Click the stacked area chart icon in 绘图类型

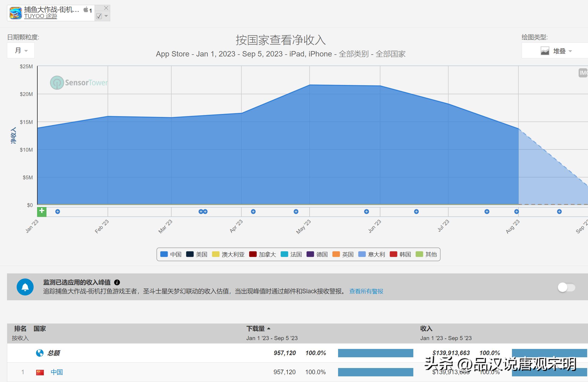point(544,51)
